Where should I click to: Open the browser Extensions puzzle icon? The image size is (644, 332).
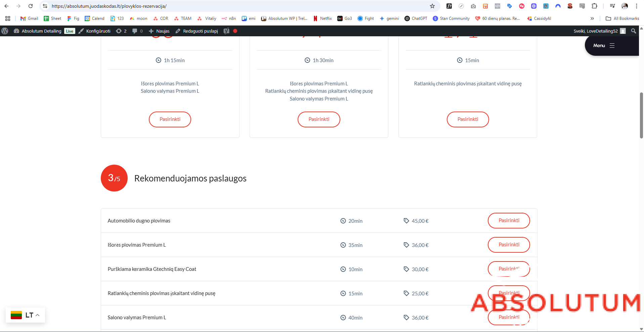click(x=594, y=6)
